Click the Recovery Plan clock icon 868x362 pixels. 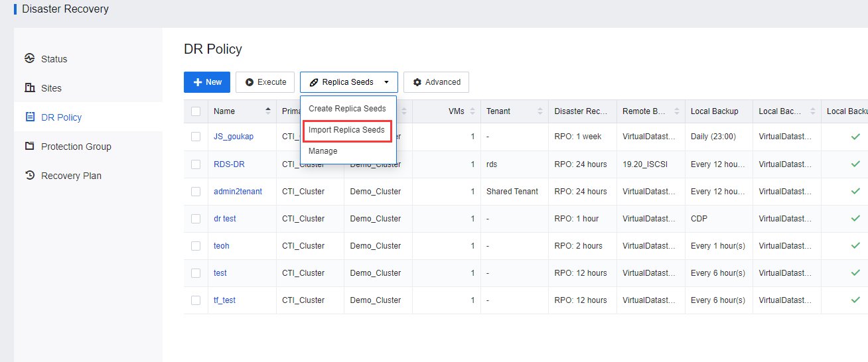coord(29,175)
